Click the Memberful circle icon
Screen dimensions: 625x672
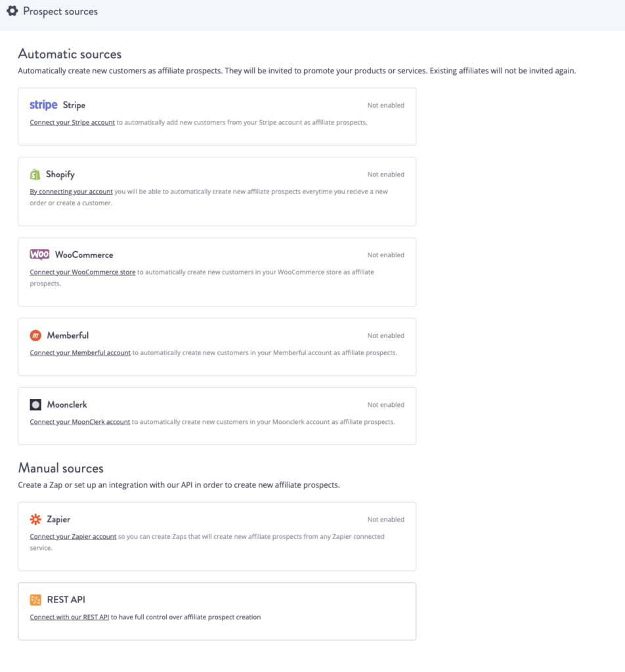click(x=35, y=335)
